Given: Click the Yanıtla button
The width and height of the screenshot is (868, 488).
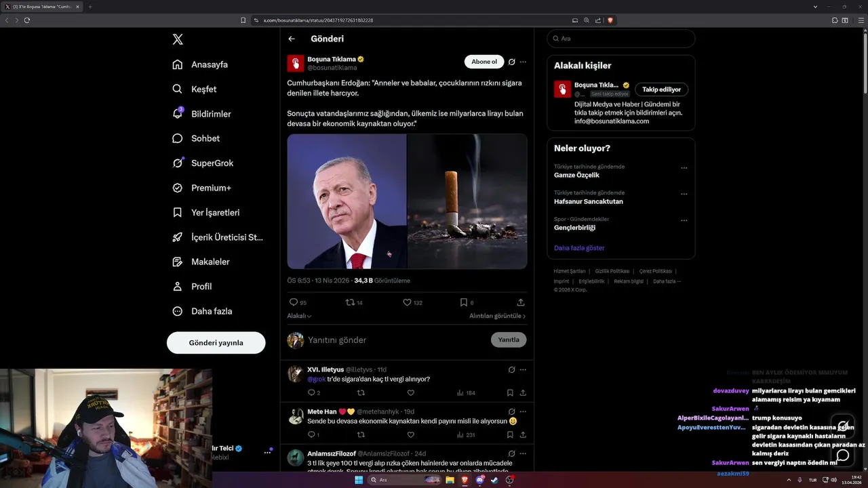Looking at the screenshot, I should [509, 340].
